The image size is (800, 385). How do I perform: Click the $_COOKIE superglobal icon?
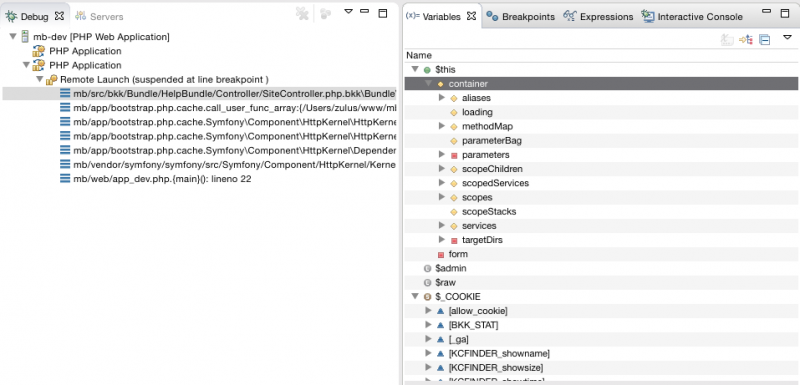pos(428,297)
